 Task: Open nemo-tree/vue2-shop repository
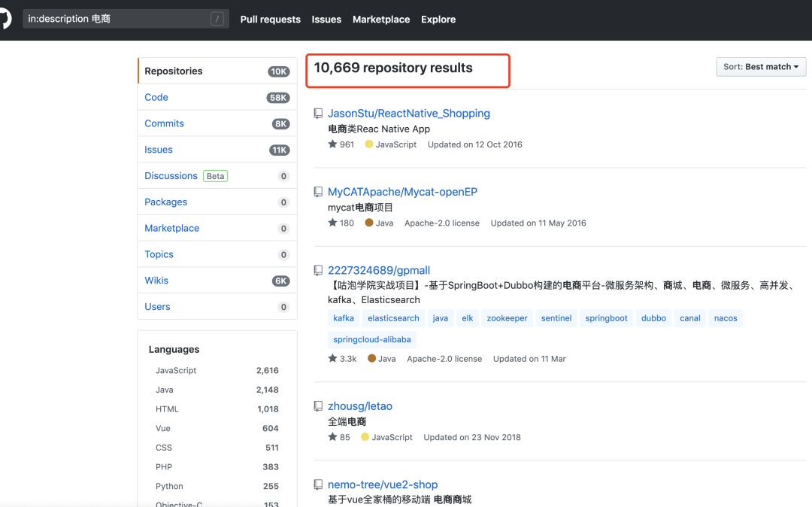click(383, 484)
